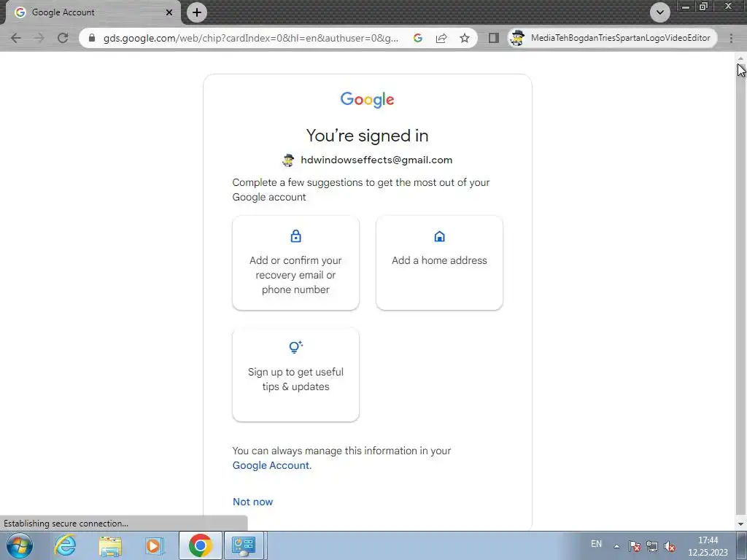This screenshot has width=747, height=560.
Task: Click the muted volume tray icon
Action: point(670,546)
